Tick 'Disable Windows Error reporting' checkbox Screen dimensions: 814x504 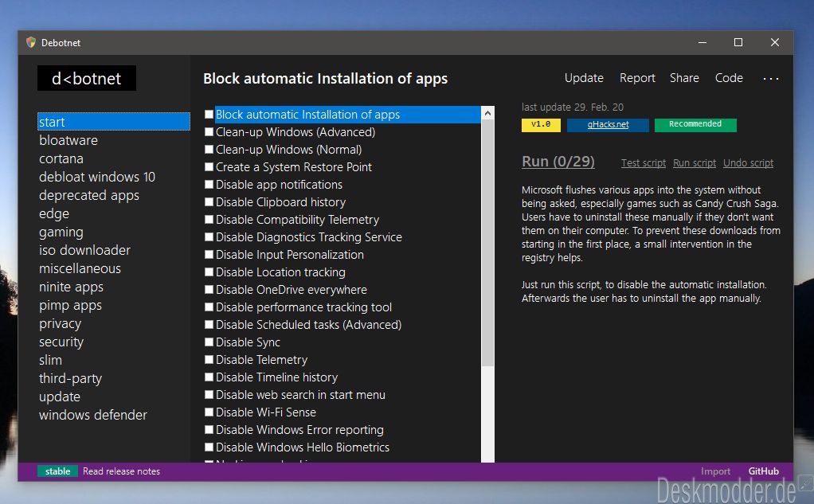click(x=209, y=430)
